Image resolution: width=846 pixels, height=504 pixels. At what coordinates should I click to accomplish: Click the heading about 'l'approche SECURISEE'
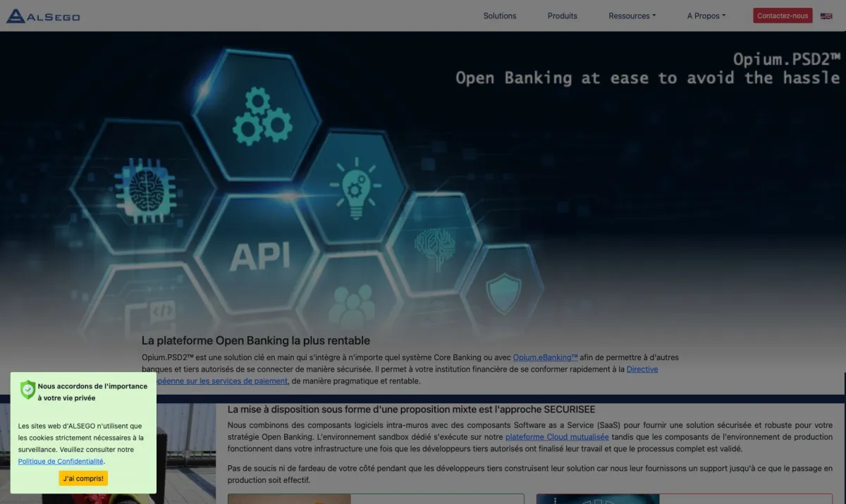click(412, 409)
